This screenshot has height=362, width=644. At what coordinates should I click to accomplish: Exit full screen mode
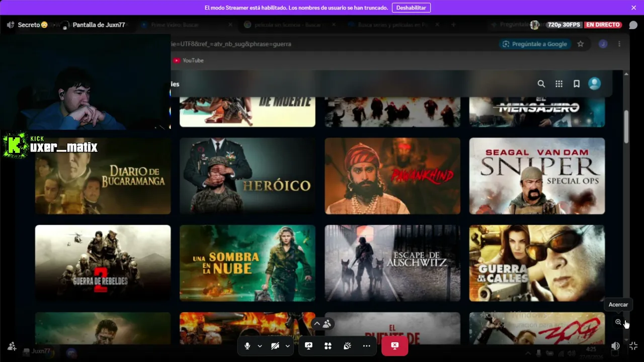click(633, 346)
